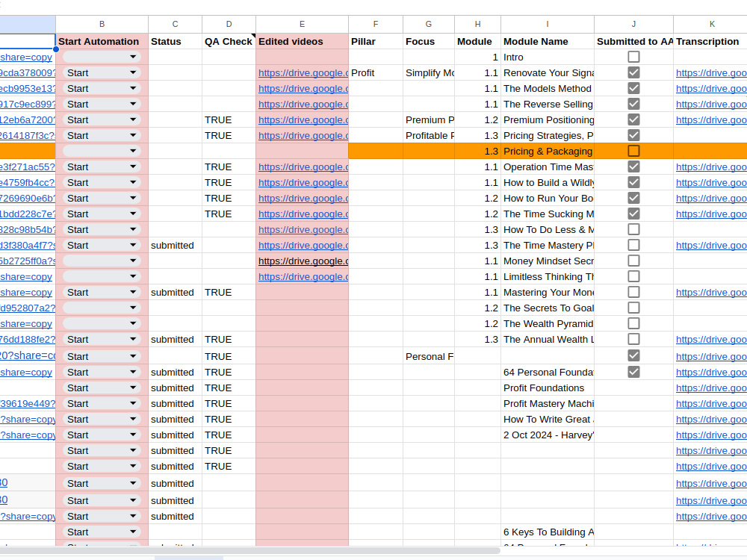The height and width of the screenshot is (560, 747).
Task: Open Start dropdown in 6 Keys To Building row
Action: pyautogui.click(x=102, y=532)
